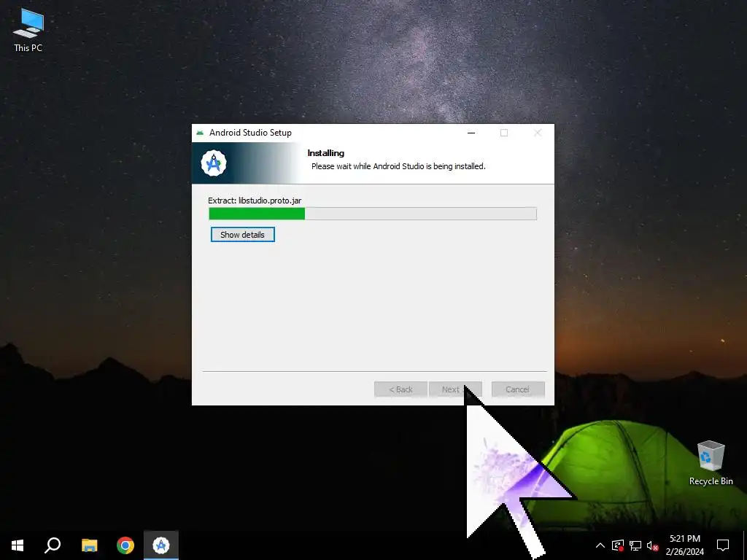
Task: Launch Google Chrome from taskbar
Action: click(125, 545)
